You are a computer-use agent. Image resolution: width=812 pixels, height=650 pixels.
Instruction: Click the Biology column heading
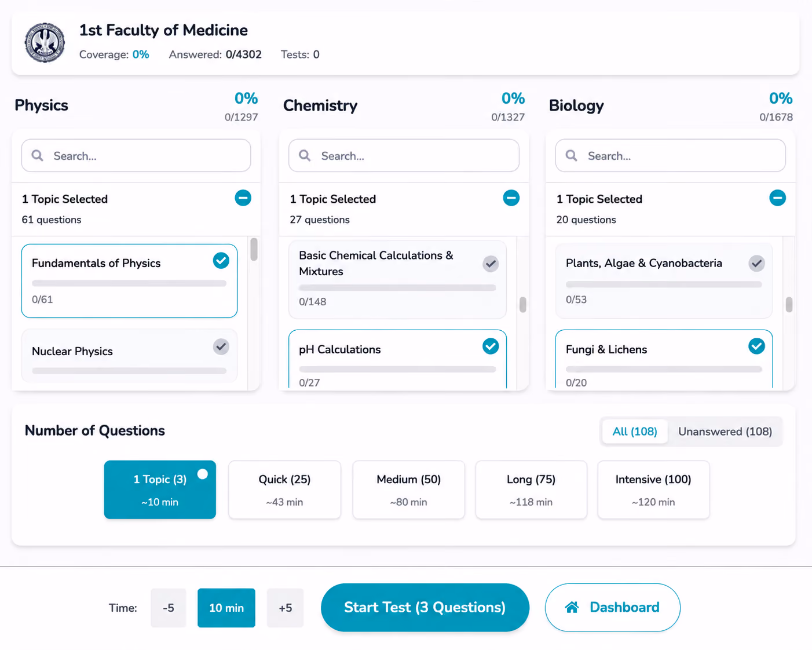(576, 105)
